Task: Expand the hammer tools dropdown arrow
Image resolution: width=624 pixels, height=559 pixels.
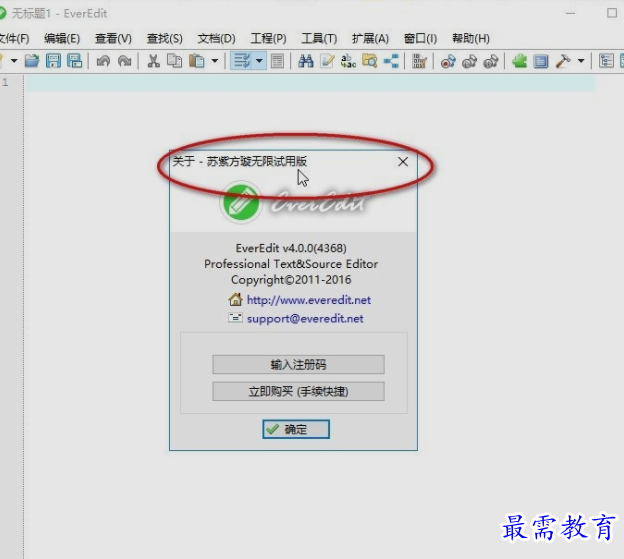Action: (581, 61)
